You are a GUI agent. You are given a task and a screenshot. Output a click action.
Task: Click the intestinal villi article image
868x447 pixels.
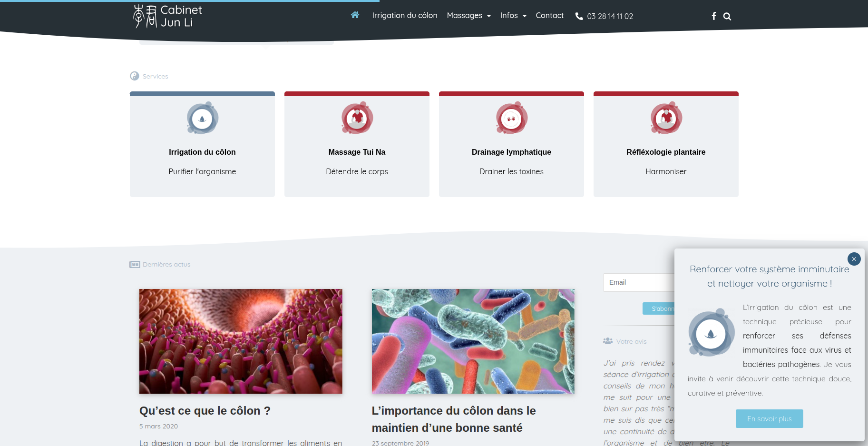tap(240, 341)
